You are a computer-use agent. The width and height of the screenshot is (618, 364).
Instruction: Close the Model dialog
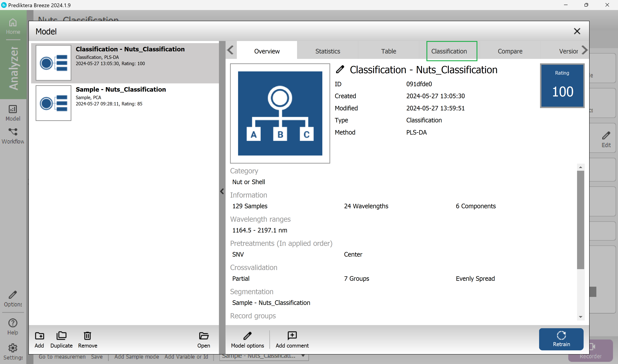click(577, 31)
